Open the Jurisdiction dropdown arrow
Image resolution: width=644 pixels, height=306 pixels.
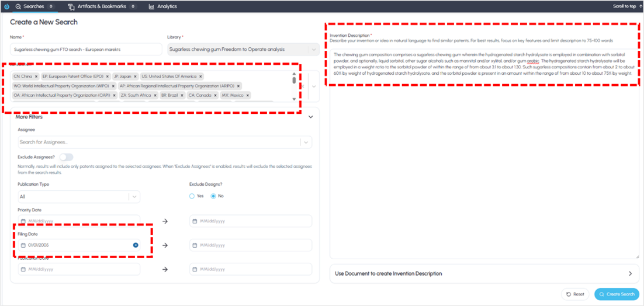[x=314, y=86]
